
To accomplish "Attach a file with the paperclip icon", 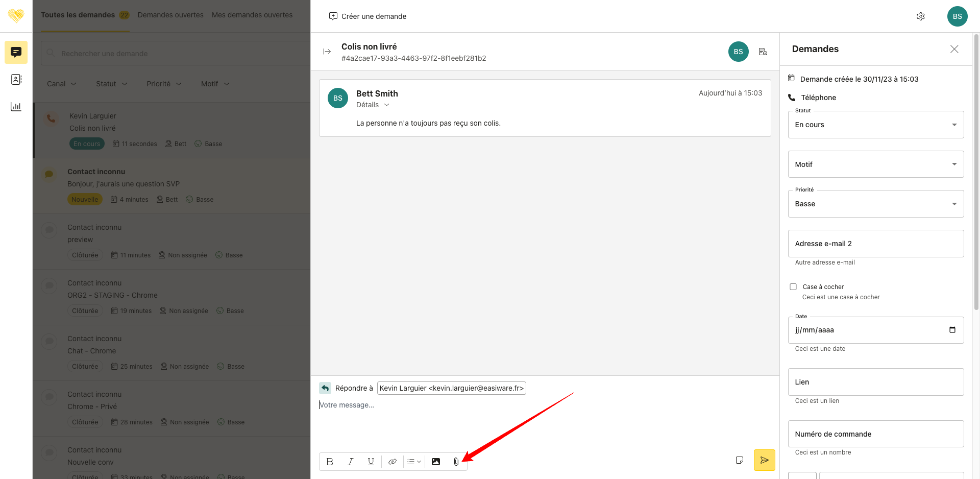I will point(456,462).
